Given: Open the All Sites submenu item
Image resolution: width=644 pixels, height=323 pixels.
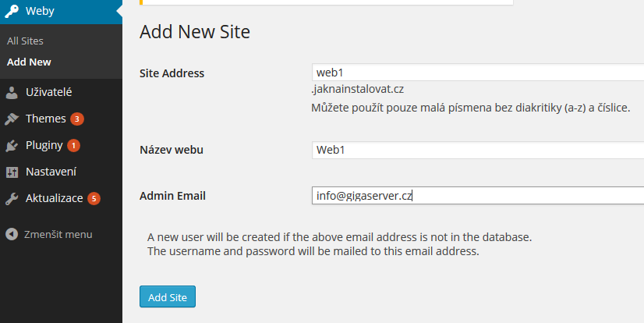Looking at the screenshot, I should [25, 41].
